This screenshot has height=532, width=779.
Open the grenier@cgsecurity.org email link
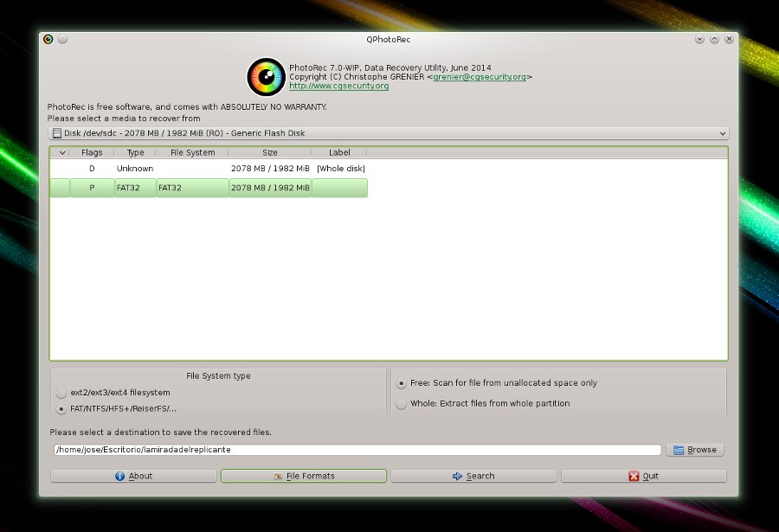(480, 77)
